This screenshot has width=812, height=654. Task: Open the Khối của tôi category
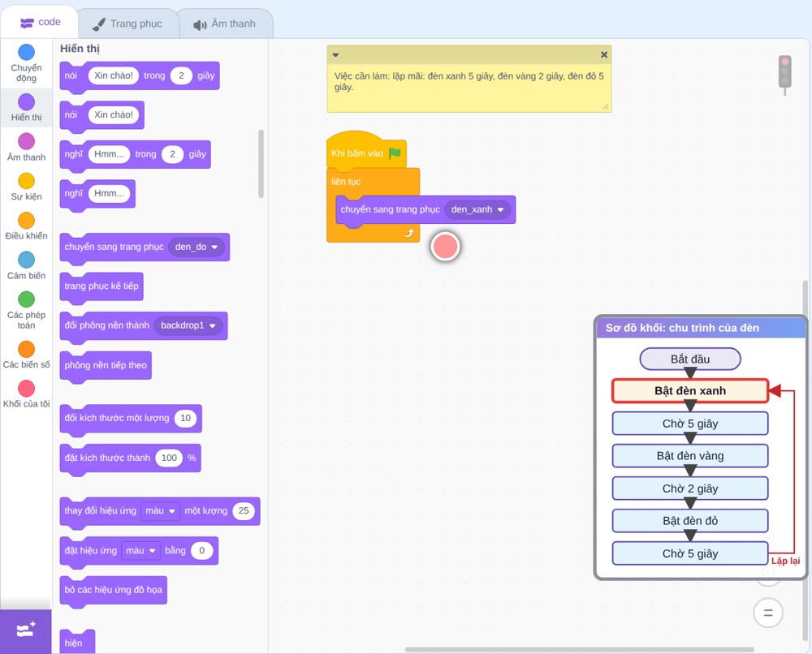(27, 394)
